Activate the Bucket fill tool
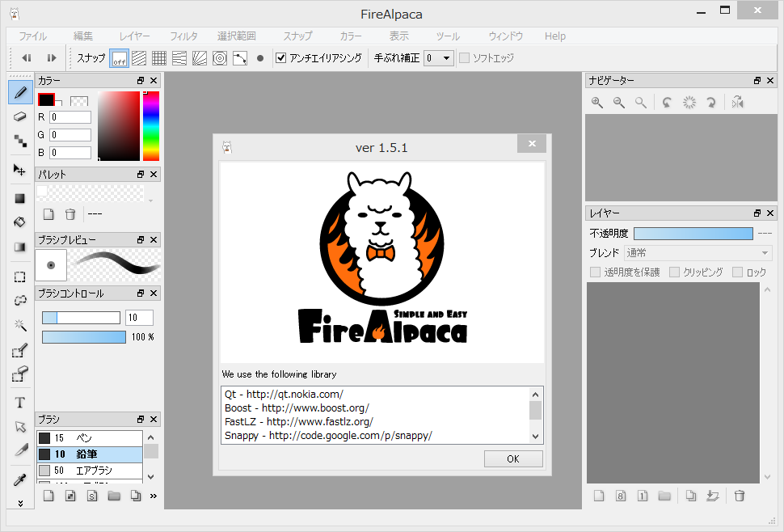The image size is (784, 532). [20, 222]
